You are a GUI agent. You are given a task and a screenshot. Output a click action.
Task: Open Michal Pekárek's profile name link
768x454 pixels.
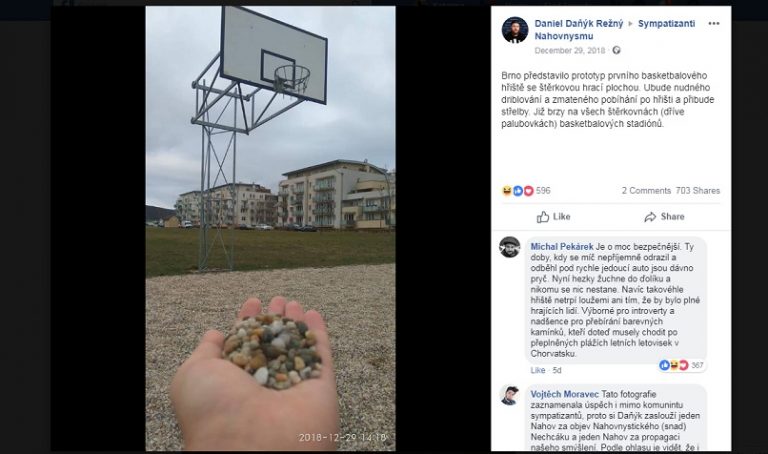tap(562, 247)
